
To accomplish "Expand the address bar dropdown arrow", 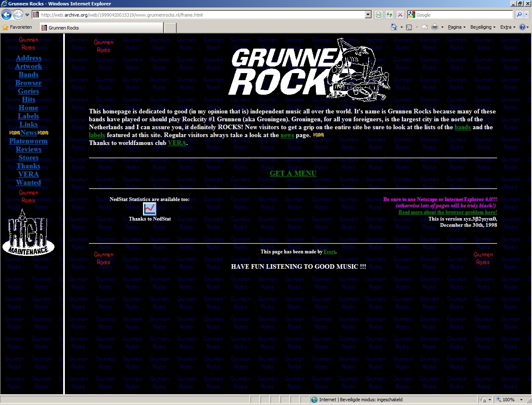I will point(368,15).
